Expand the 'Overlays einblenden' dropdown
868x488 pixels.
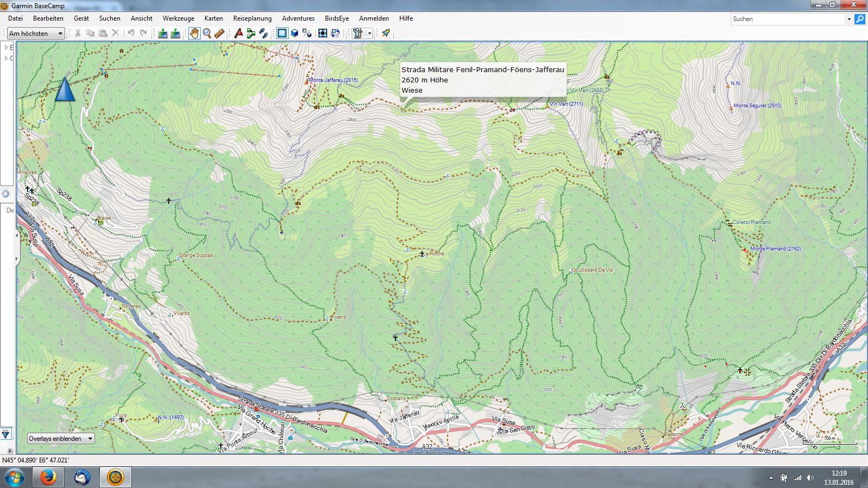coord(61,439)
